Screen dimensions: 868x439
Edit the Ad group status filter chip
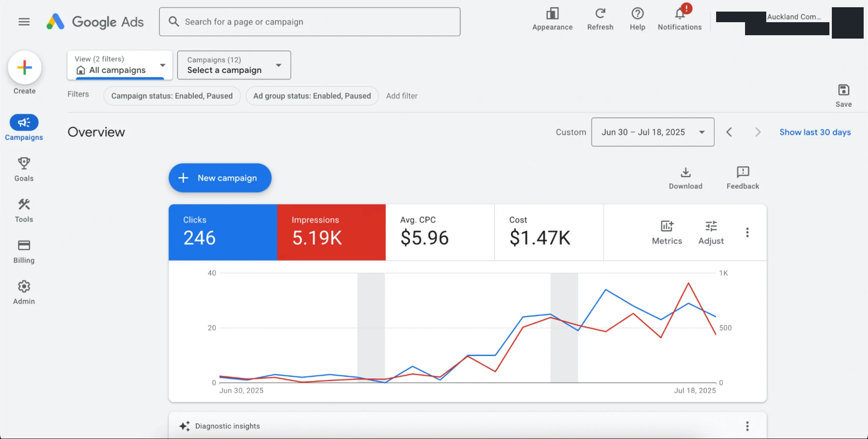pyautogui.click(x=312, y=96)
